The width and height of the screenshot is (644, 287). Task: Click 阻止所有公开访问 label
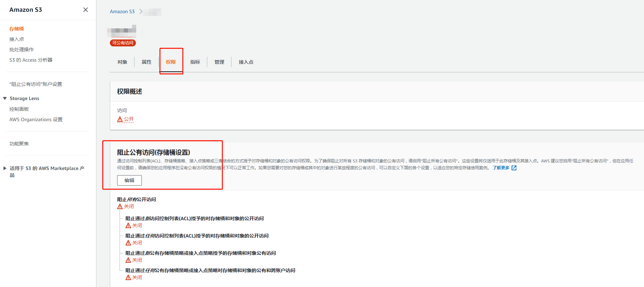click(137, 199)
